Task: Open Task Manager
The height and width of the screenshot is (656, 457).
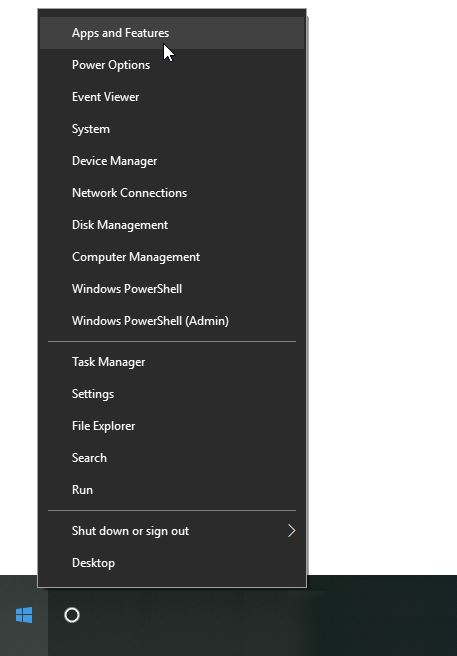Action: coord(172,362)
